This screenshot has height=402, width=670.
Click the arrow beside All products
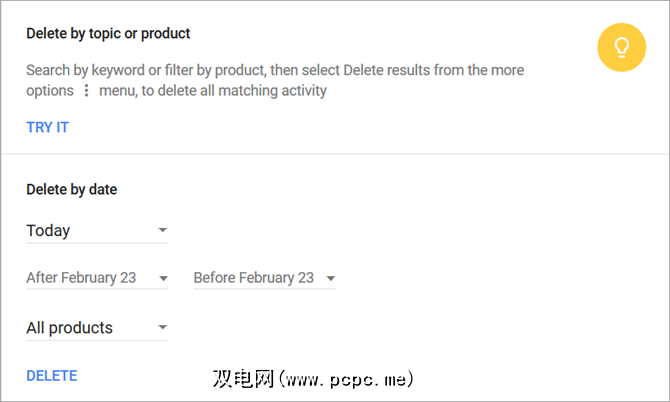(x=162, y=328)
